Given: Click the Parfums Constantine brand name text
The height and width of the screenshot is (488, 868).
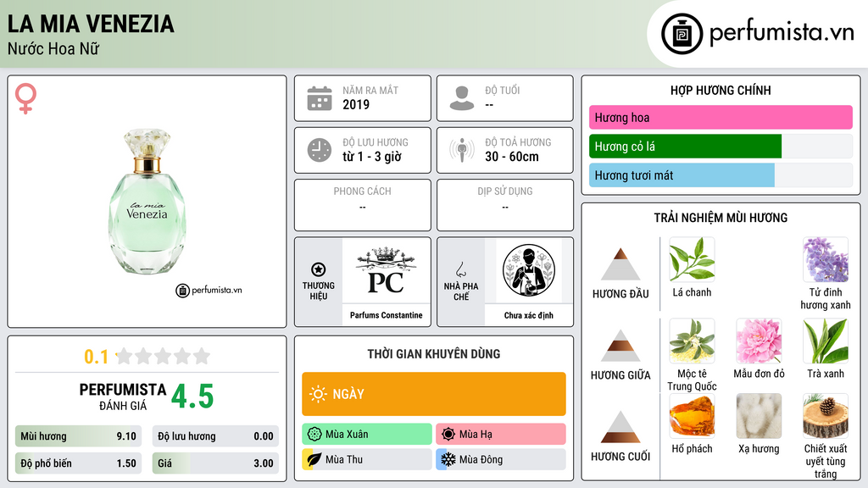Looking at the screenshot, I should 386,315.
